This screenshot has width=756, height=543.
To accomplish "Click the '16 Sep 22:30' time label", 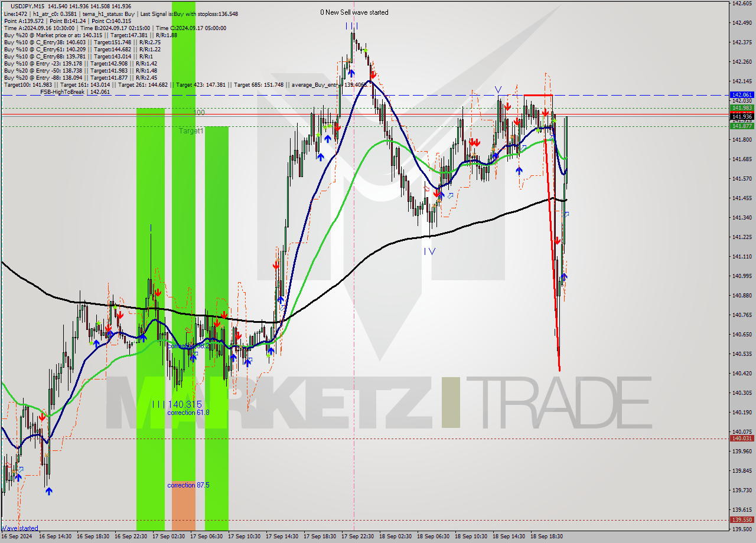I will (131, 537).
